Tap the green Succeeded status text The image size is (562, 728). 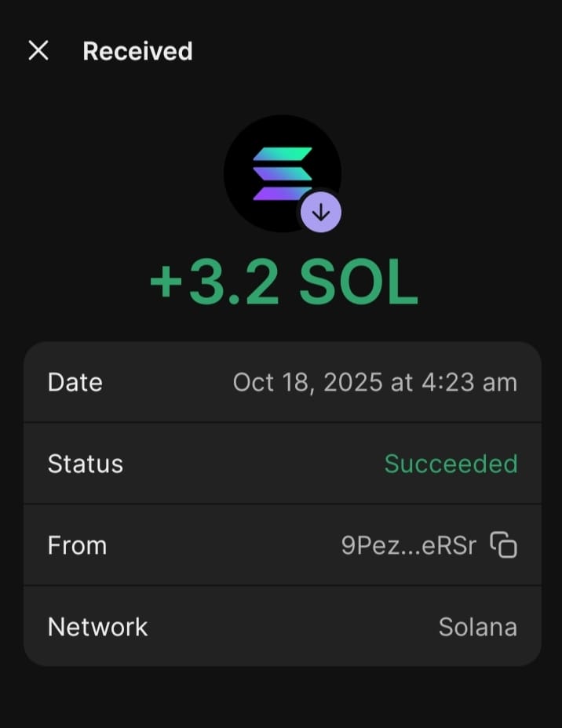(x=451, y=464)
